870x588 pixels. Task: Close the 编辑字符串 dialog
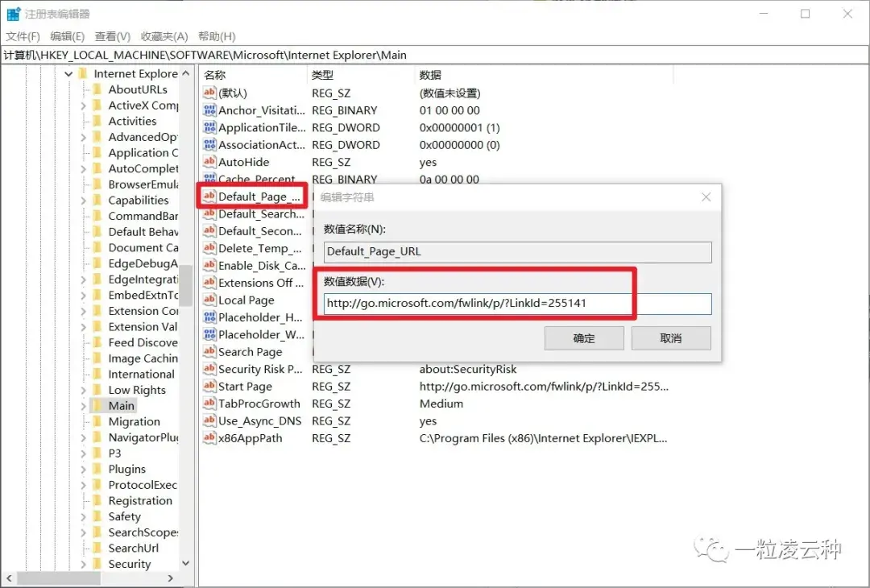(x=706, y=197)
